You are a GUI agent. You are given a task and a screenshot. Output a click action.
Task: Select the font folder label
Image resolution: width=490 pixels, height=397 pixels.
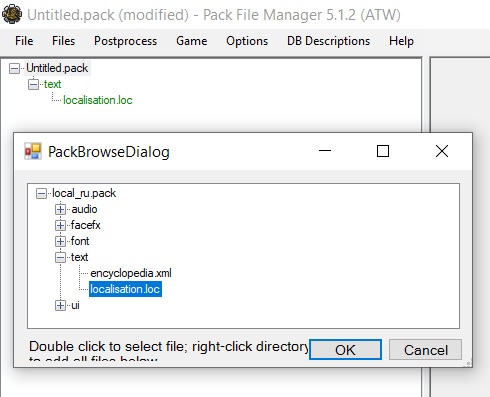80,241
